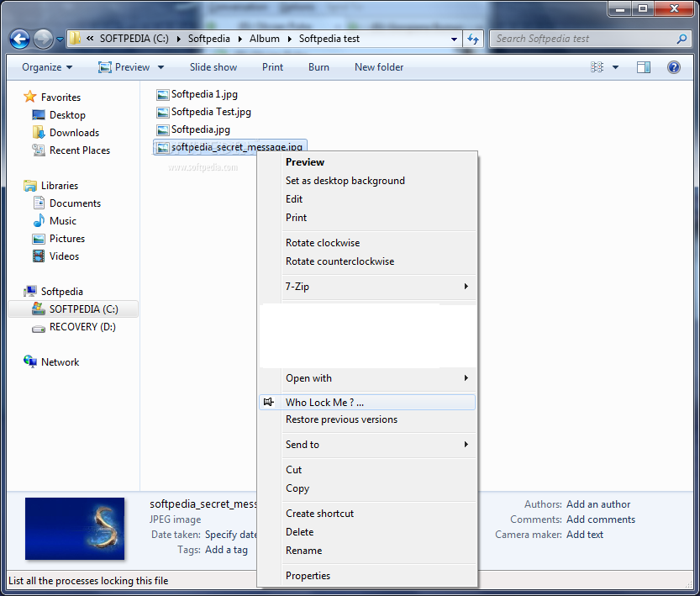This screenshot has width=700, height=596.
Task: Open the Organize menu
Action: coord(47,67)
